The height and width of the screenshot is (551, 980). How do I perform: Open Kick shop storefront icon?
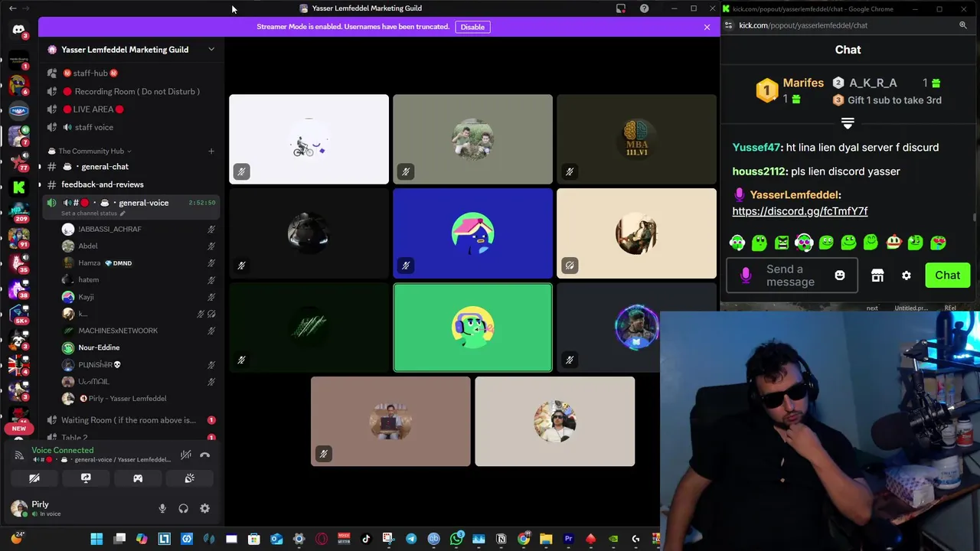[x=877, y=275]
